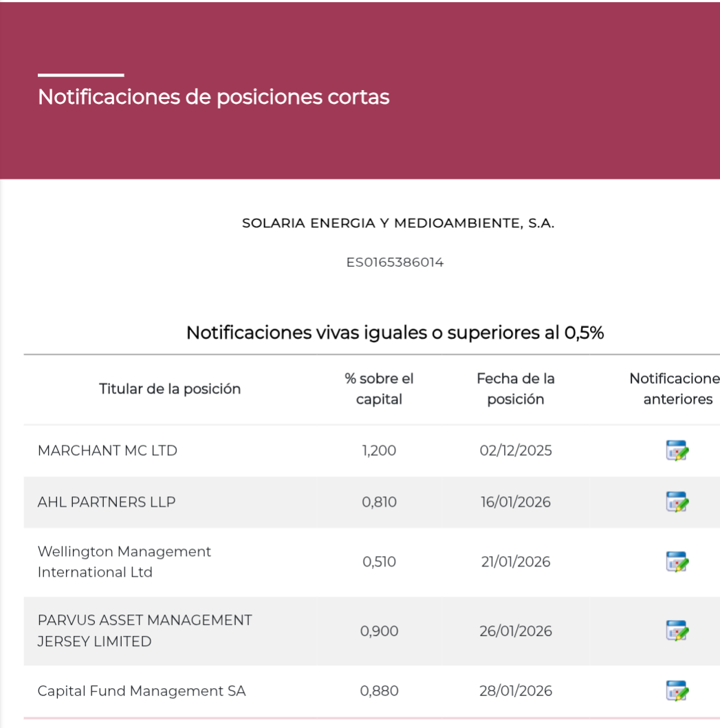720x728 pixels.
Task: Click the 'Fecha de la posición' column header
Action: point(515,389)
